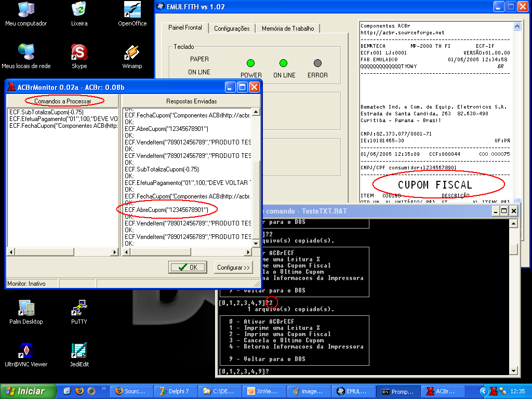Click the green POWER indicator light

[251, 63]
